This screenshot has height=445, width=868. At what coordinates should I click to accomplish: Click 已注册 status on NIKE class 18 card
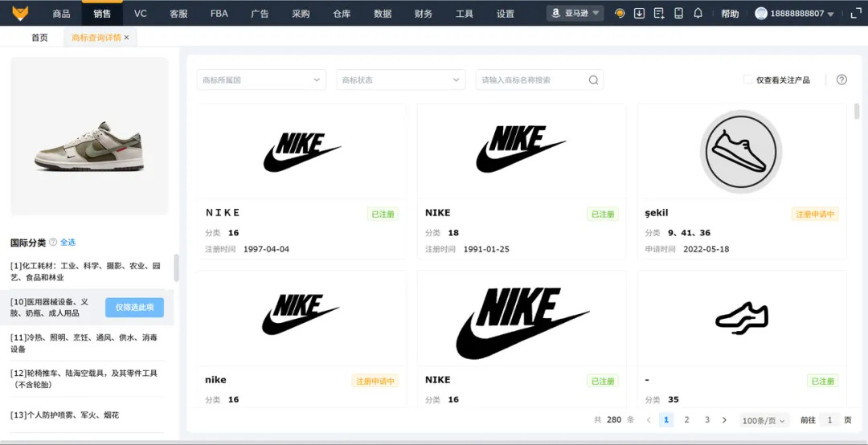602,214
